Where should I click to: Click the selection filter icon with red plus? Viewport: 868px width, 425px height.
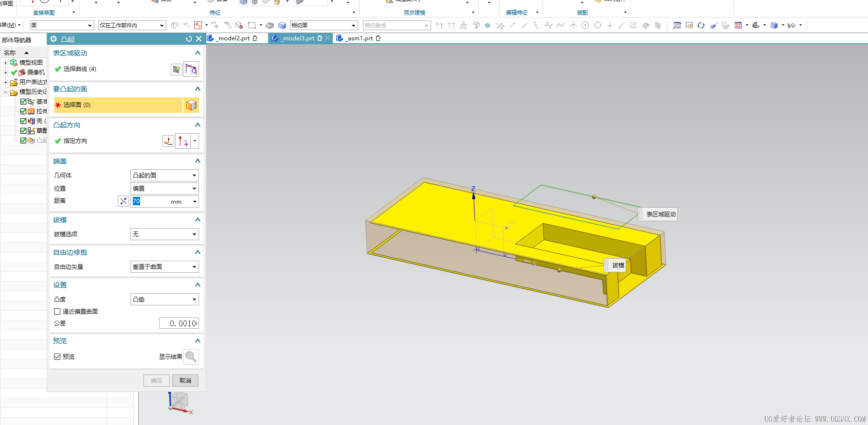click(198, 25)
